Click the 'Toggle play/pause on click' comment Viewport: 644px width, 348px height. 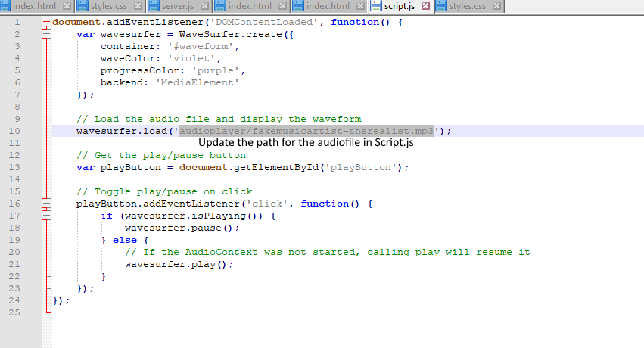164,191
